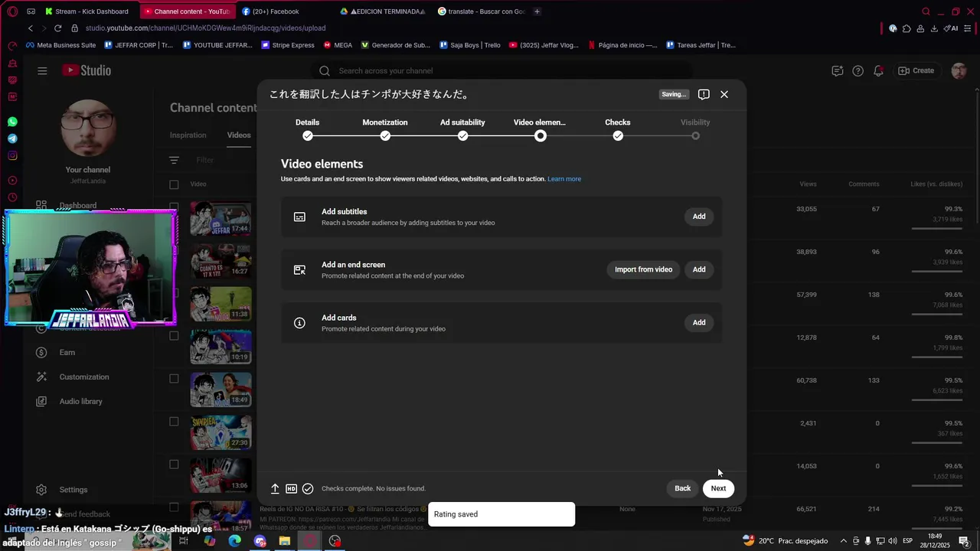
Task: Go to the Next step
Action: [x=718, y=488]
